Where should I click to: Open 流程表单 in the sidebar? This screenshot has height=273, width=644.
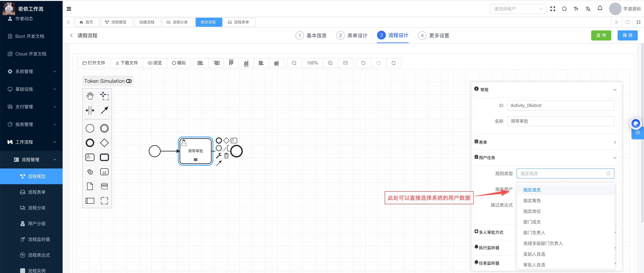point(31,192)
